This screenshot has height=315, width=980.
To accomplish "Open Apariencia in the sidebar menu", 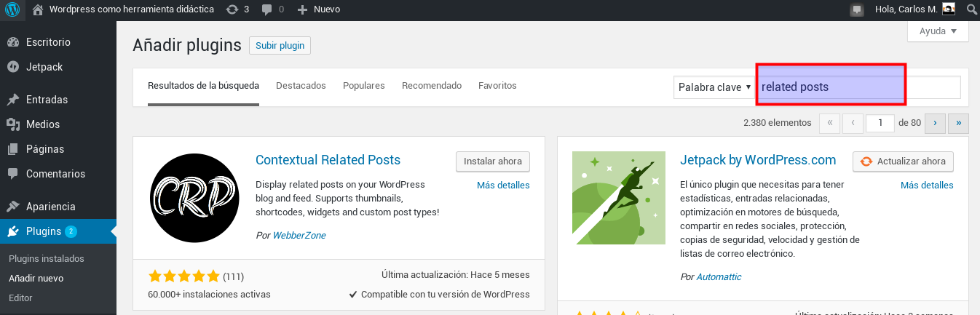I will click(x=50, y=206).
